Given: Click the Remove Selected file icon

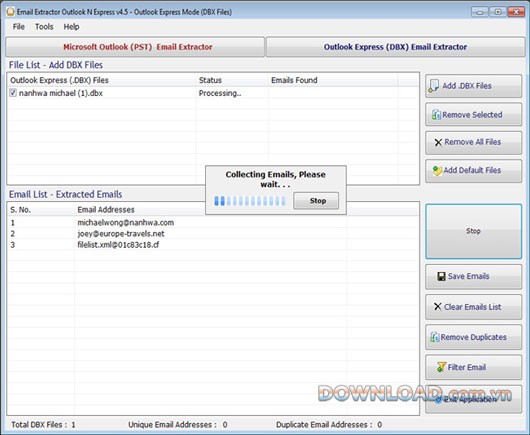Looking at the screenshot, I should coord(436,115).
